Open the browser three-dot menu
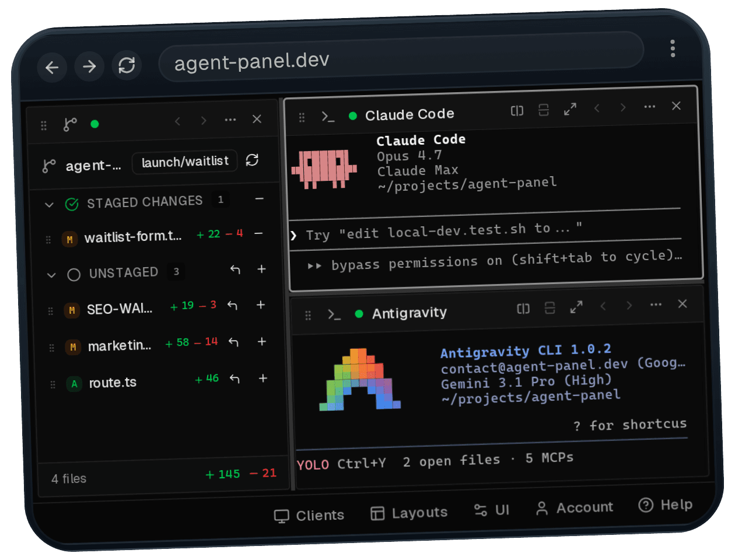735x560 pixels. [673, 48]
